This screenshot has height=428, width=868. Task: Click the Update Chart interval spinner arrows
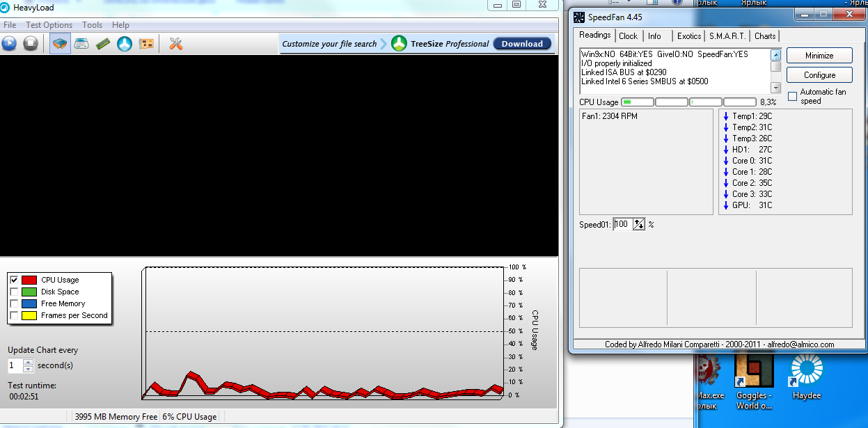tap(28, 365)
